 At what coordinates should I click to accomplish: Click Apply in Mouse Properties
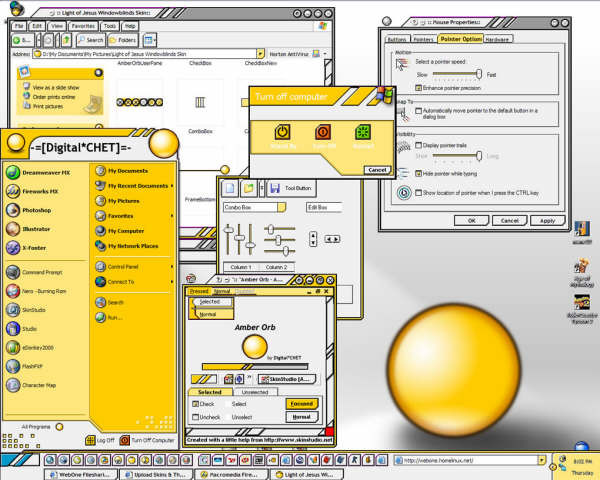point(548,220)
